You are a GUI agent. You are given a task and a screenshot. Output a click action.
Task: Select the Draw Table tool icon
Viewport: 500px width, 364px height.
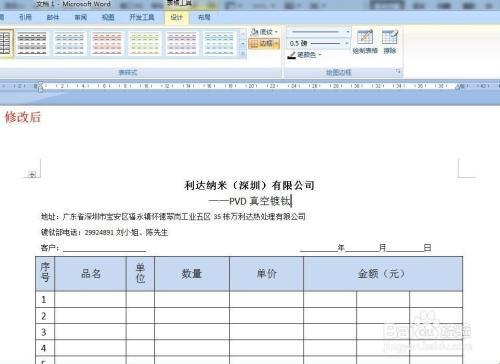point(365,37)
